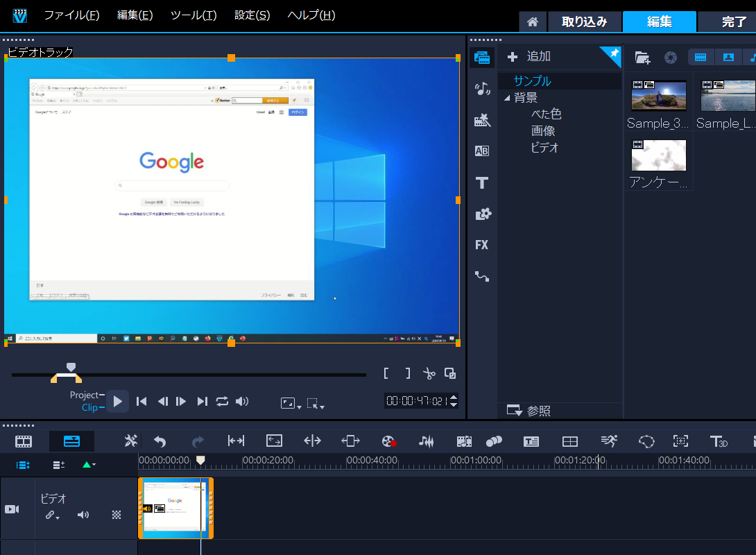Screen dimensions: 756x555
Task: Step forward one frame
Action: click(x=181, y=401)
